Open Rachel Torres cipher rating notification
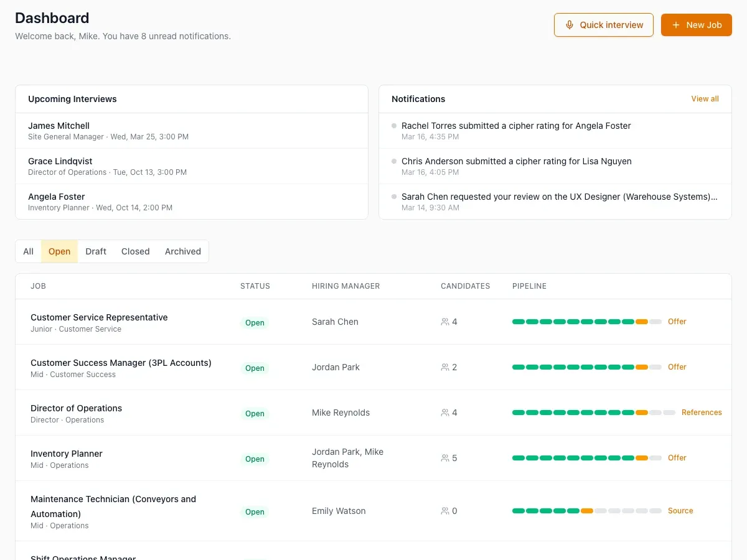The width and height of the screenshot is (747, 560). coord(555,131)
